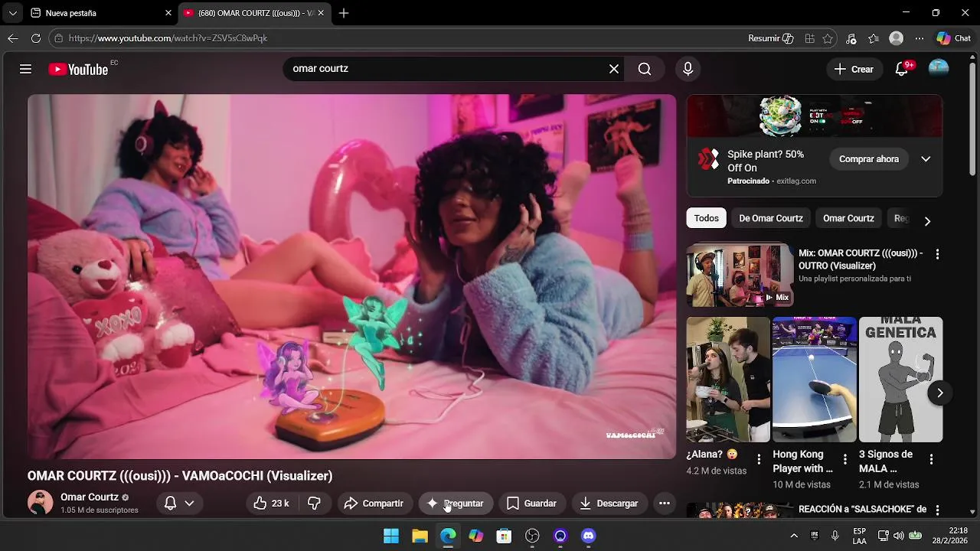Refresh the page in Edge

36,38
